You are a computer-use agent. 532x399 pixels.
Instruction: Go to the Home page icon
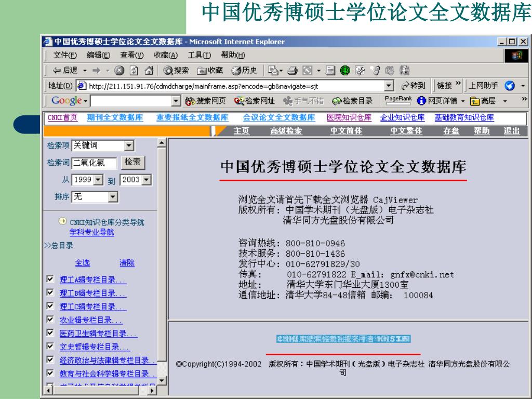(x=149, y=71)
